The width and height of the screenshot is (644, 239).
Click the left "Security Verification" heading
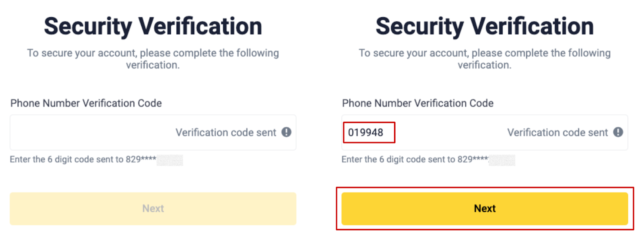[153, 27]
